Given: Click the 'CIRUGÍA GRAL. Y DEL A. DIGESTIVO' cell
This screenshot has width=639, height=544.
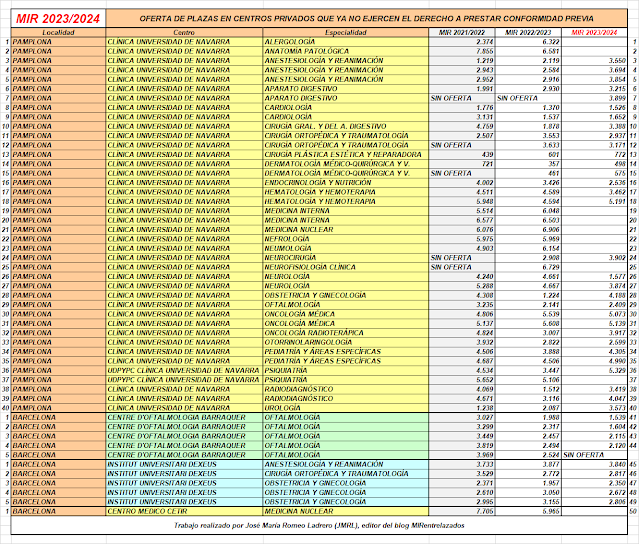Looking at the screenshot, I should tap(346, 126).
